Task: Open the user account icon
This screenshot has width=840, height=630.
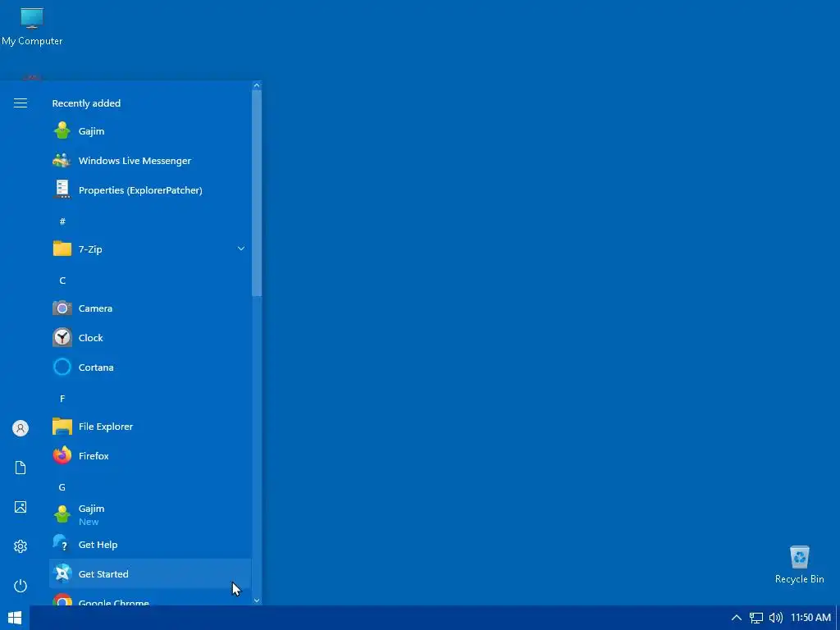Action: [x=21, y=428]
